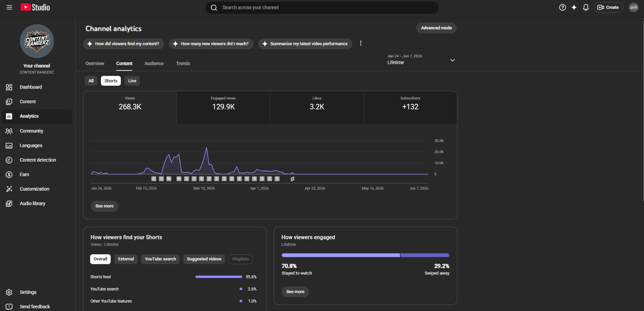Click the Stayed to watch engagement bar segment
The height and width of the screenshot is (311, 644).
tap(341, 255)
